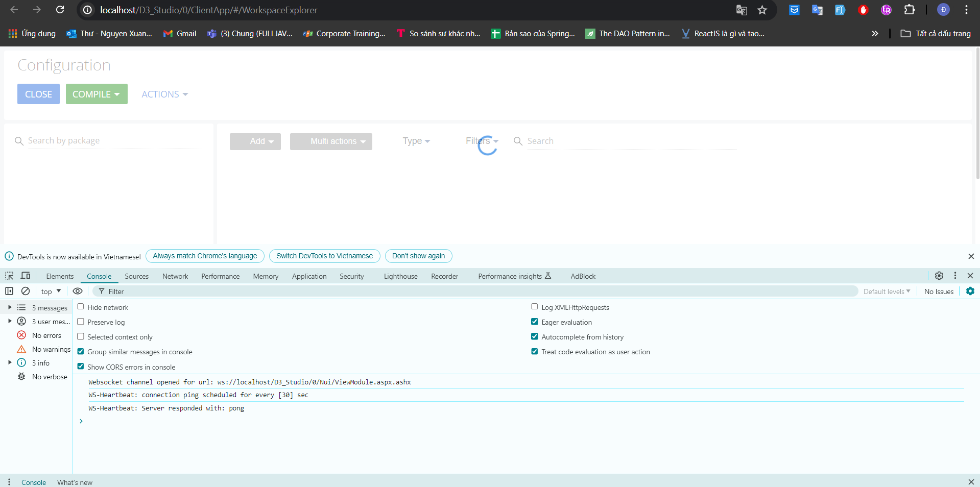Expand the ACTIONS dropdown menu

tap(164, 94)
